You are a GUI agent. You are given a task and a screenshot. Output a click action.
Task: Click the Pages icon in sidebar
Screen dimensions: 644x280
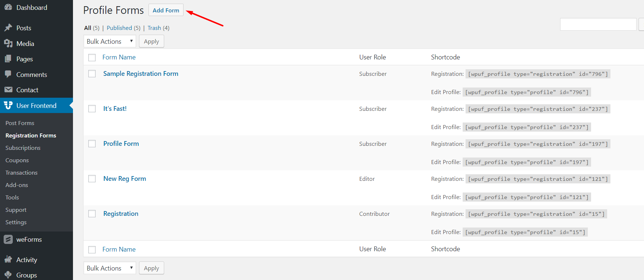pos(8,59)
